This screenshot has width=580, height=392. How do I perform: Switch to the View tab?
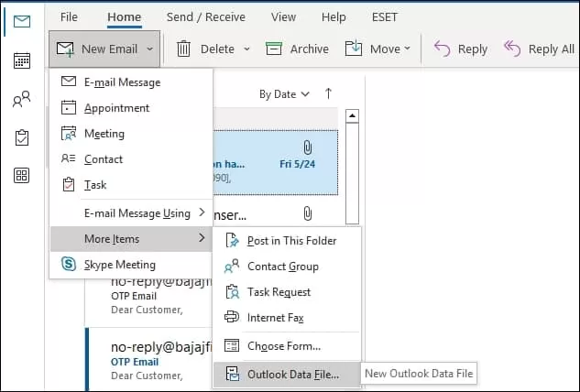pyautogui.click(x=283, y=17)
